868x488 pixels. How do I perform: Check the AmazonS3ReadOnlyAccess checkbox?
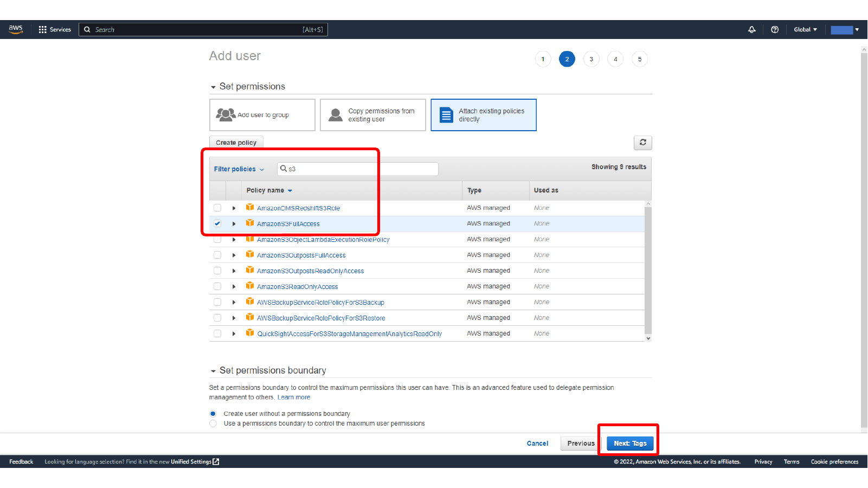[217, 286]
